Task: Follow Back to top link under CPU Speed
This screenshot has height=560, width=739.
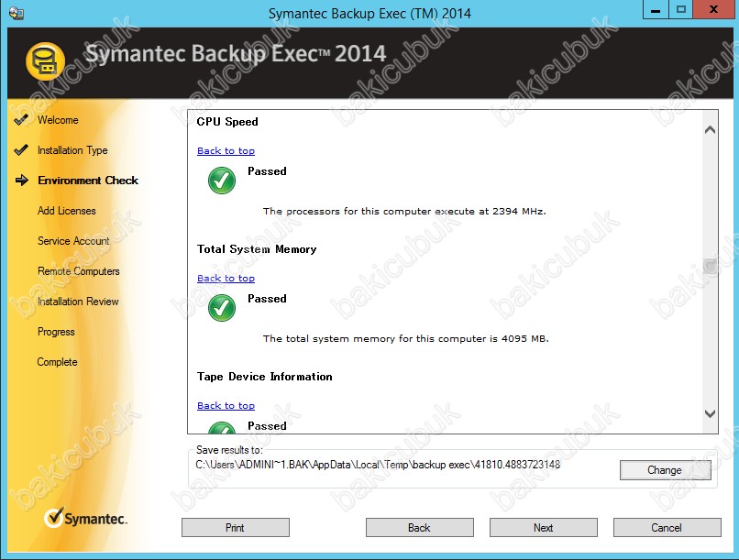Action: 226,150
